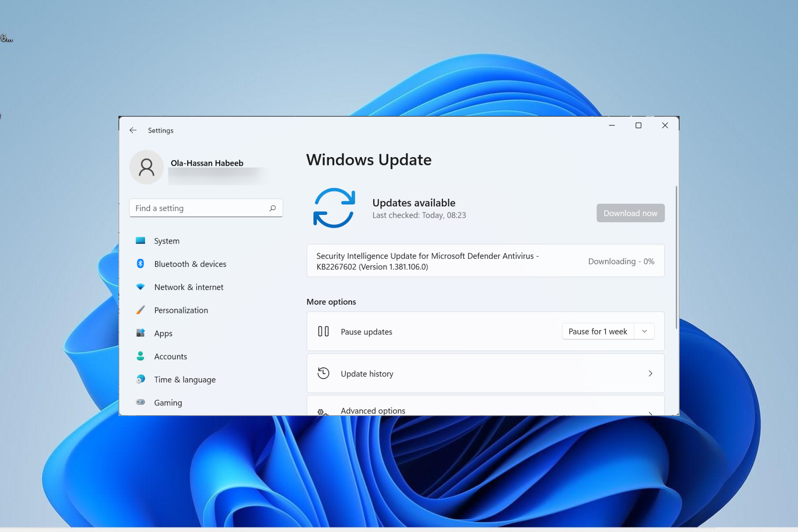Open Network & internet settings
Viewport: 798px width, 532px height.
click(188, 287)
